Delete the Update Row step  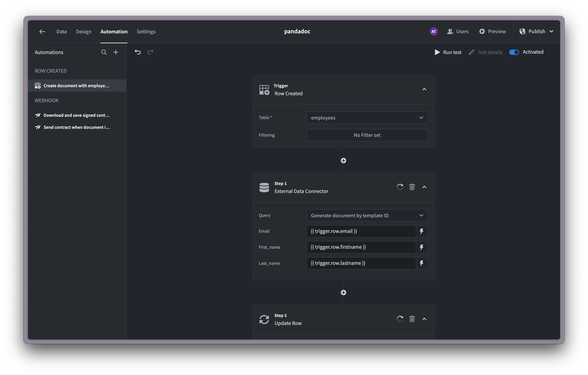pos(412,319)
